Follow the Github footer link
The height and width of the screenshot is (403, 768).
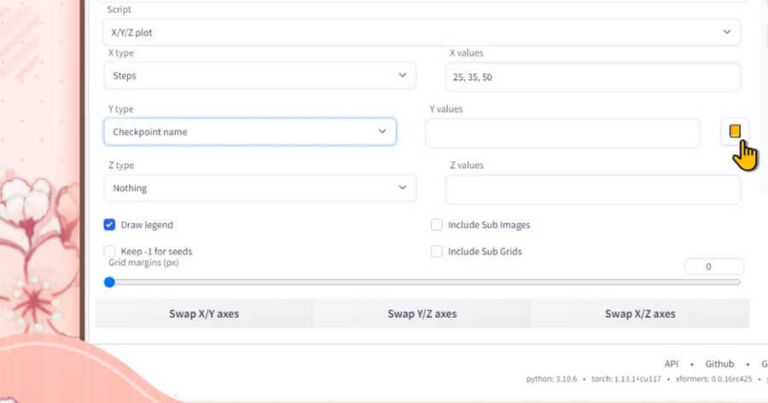[719, 364]
